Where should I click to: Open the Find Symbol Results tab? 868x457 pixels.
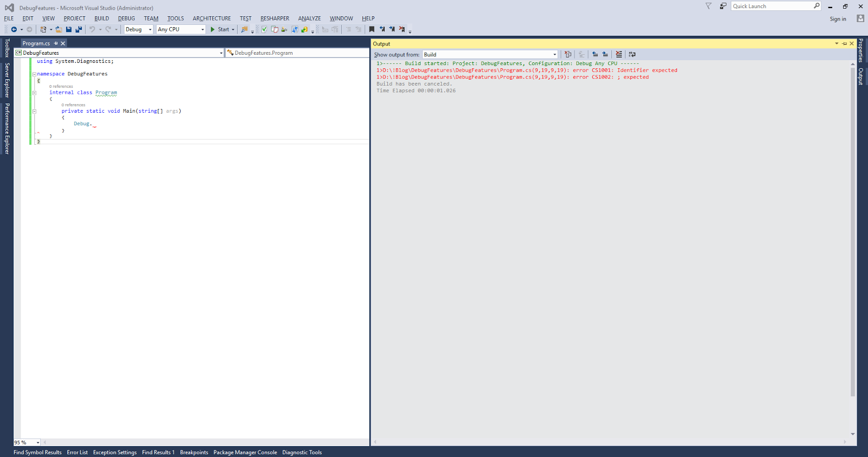pos(37,452)
